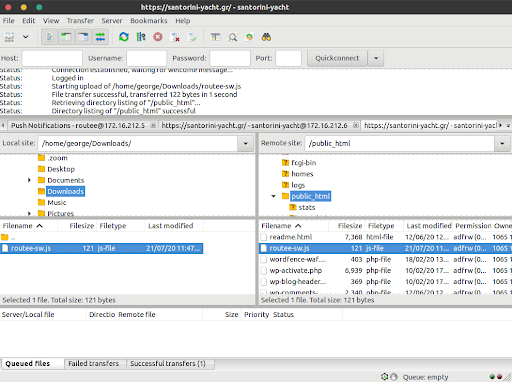Toggle transfer queue display

click(100, 37)
